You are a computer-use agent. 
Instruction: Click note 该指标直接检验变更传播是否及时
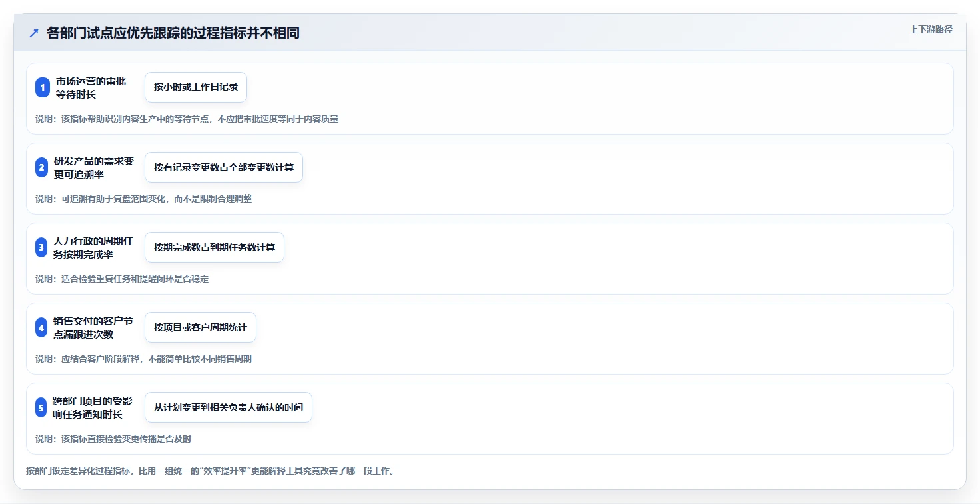click(113, 439)
